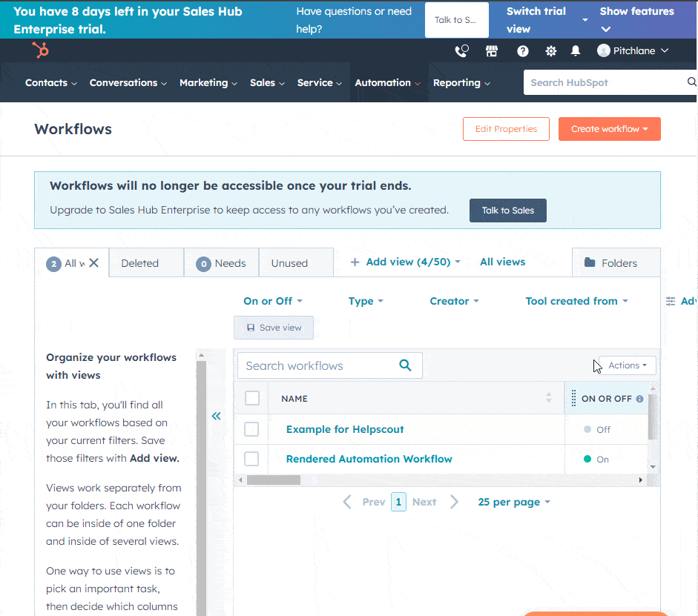Open the Creator filter dropdown
Screen dimensions: 698x616
[x=454, y=301]
